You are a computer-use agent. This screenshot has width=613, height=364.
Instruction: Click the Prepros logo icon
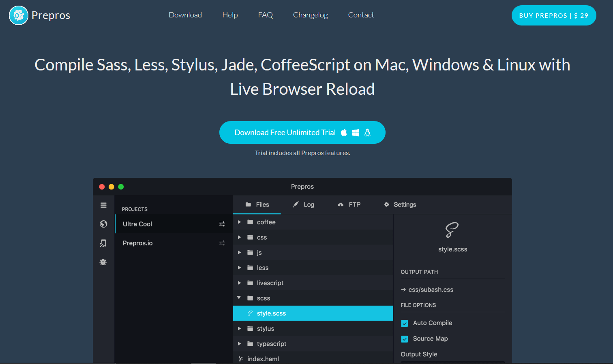click(x=19, y=15)
